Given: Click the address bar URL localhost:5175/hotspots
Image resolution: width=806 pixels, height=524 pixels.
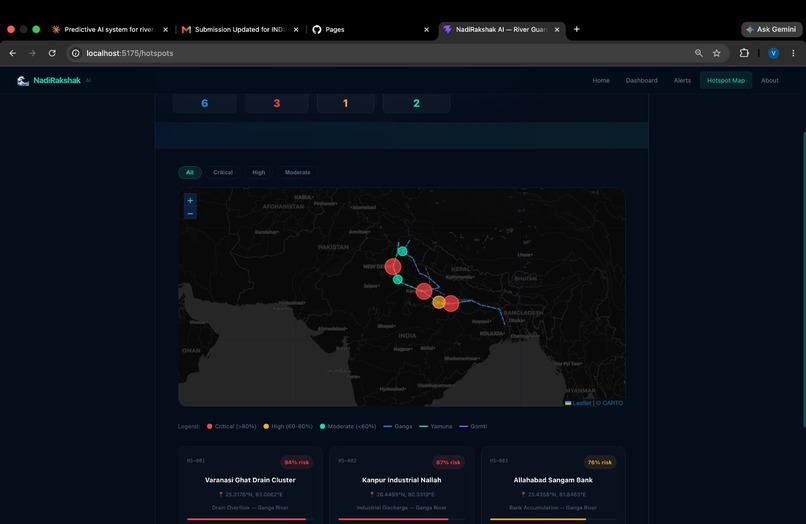Looking at the screenshot, I should (x=130, y=53).
